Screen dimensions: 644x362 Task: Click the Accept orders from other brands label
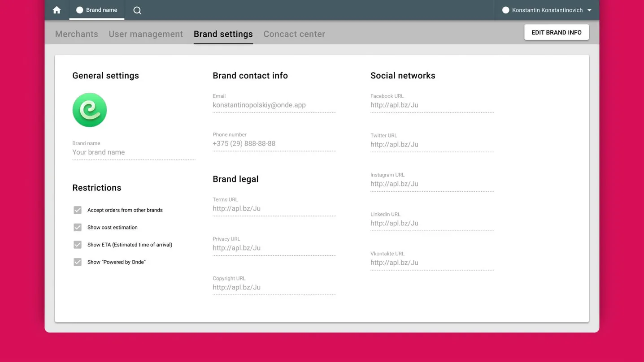pyautogui.click(x=125, y=210)
